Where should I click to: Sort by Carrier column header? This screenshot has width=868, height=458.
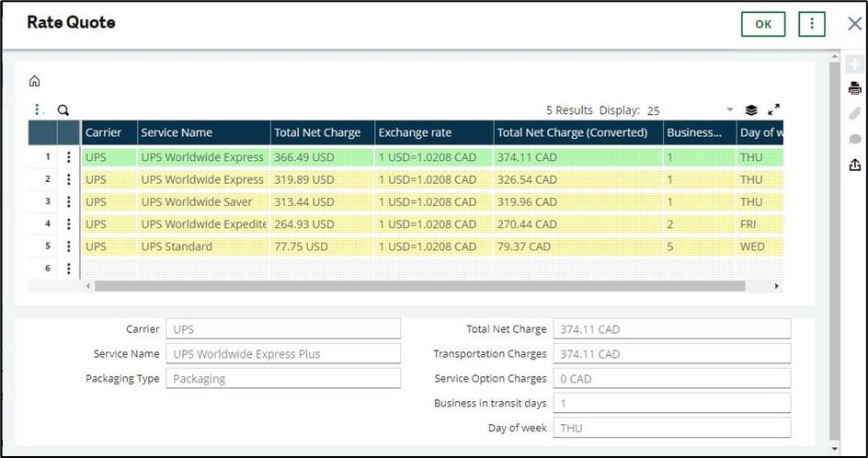[x=109, y=133]
